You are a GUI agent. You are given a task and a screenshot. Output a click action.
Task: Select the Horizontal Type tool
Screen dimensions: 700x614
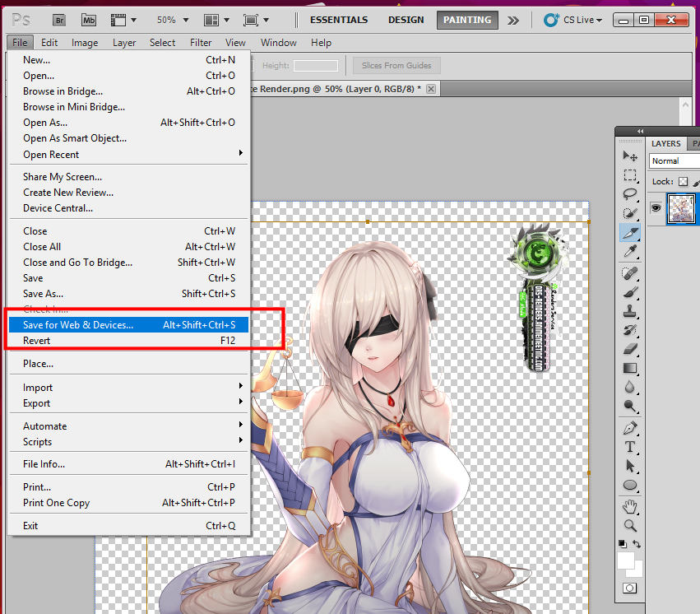pos(630,447)
